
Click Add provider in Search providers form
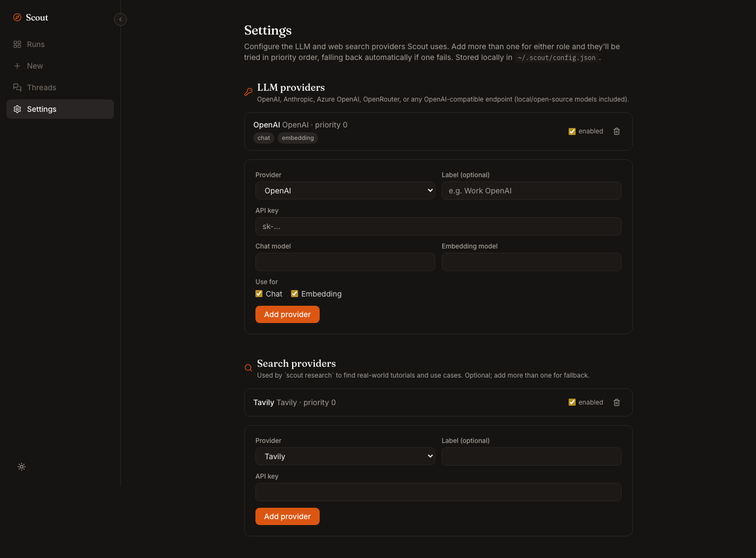(x=287, y=516)
